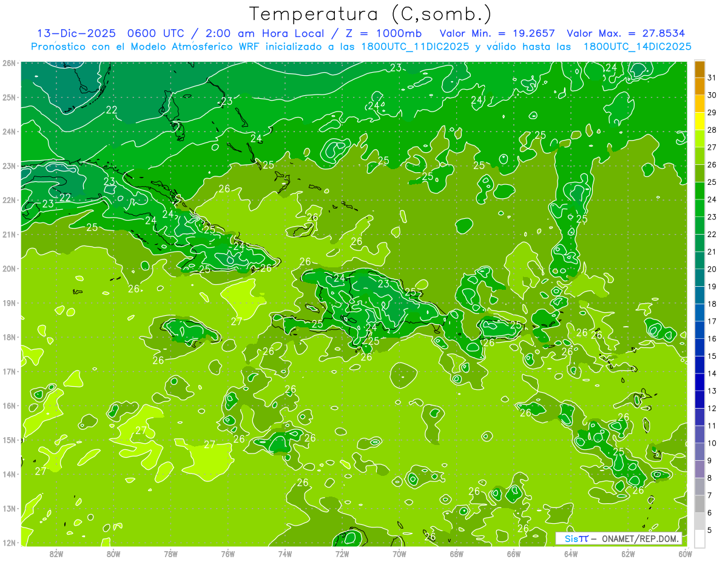728x562 pixels.
Task: Click the "74W" longitude axis label
Action: [x=285, y=554]
